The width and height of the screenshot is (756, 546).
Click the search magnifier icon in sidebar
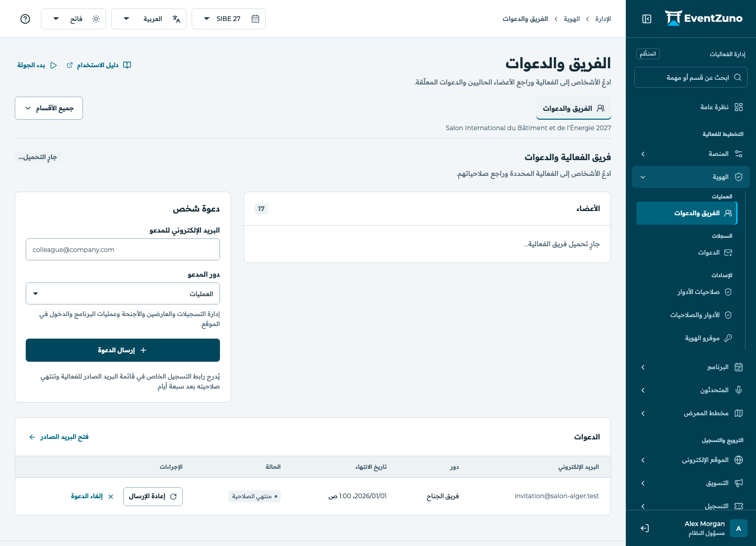coord(738,77)
